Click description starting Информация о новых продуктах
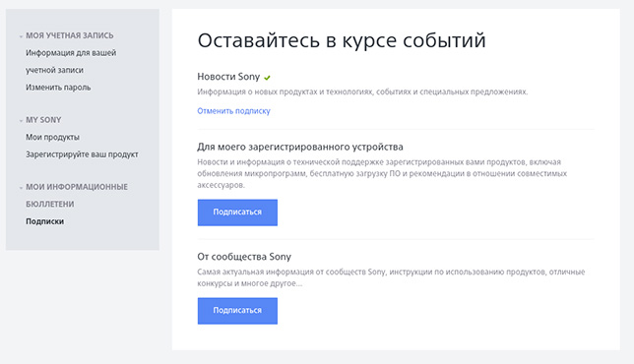This screenshot has width=634, height=364. coord(362,91)
